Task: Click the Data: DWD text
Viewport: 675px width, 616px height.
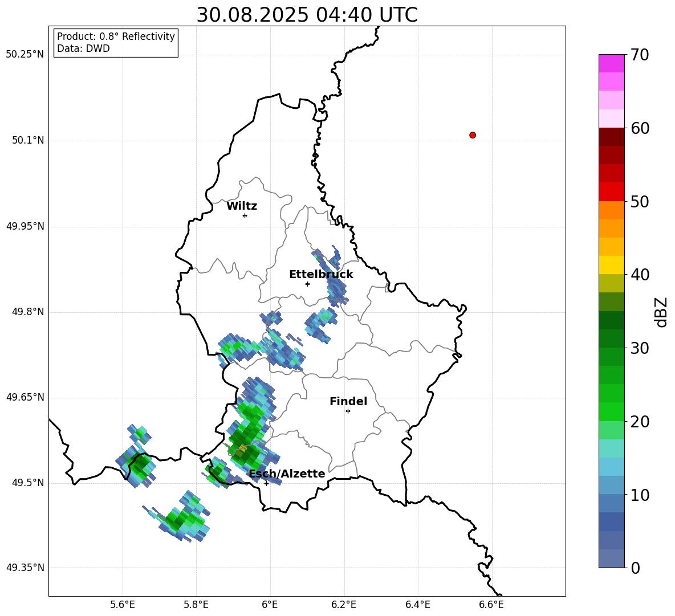Action: pos(83,48)
